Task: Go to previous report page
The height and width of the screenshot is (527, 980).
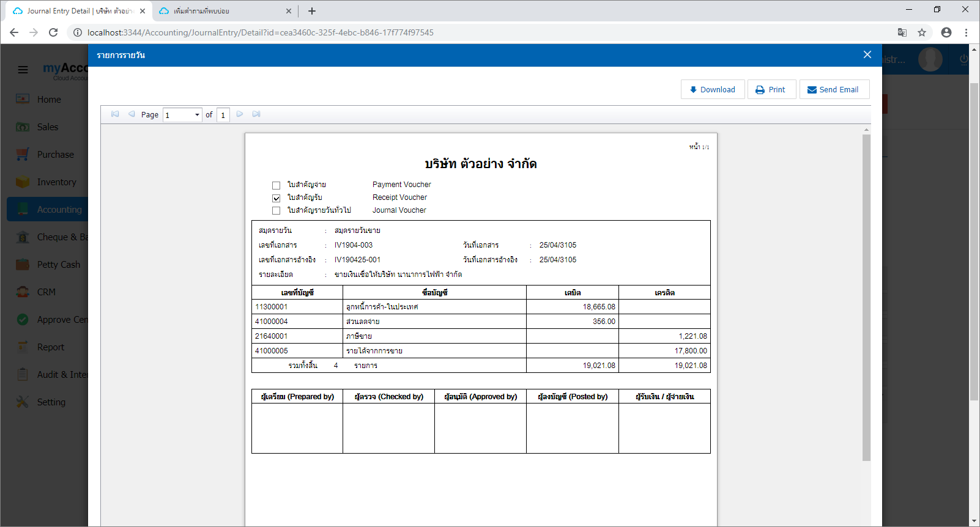Action: (x=132, y=114)
